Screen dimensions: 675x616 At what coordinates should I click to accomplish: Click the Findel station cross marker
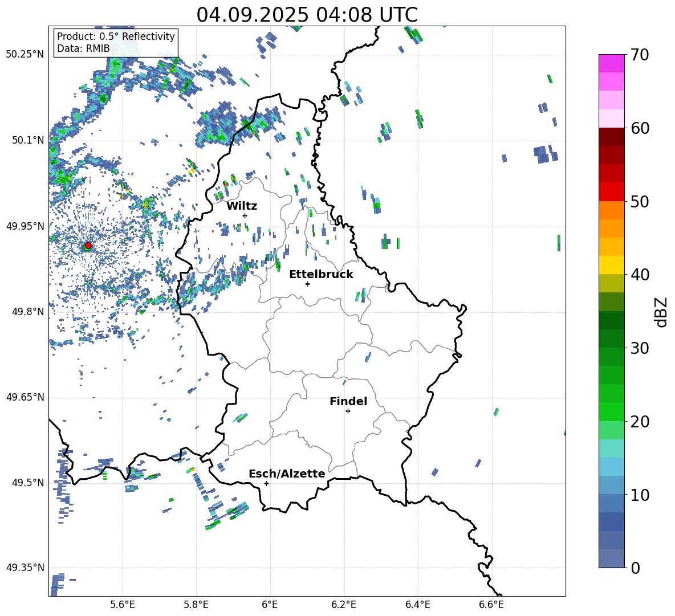tap(348, 411)
